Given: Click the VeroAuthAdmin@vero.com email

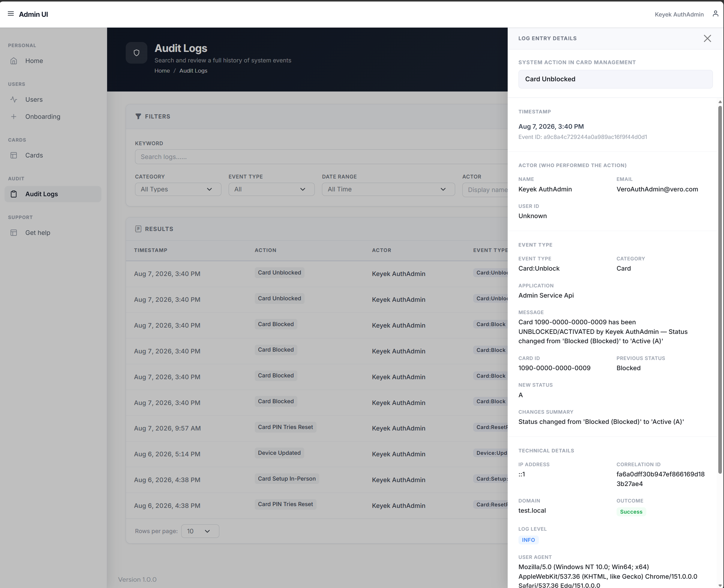Looking at the screenshot, I should coord(657,189).
